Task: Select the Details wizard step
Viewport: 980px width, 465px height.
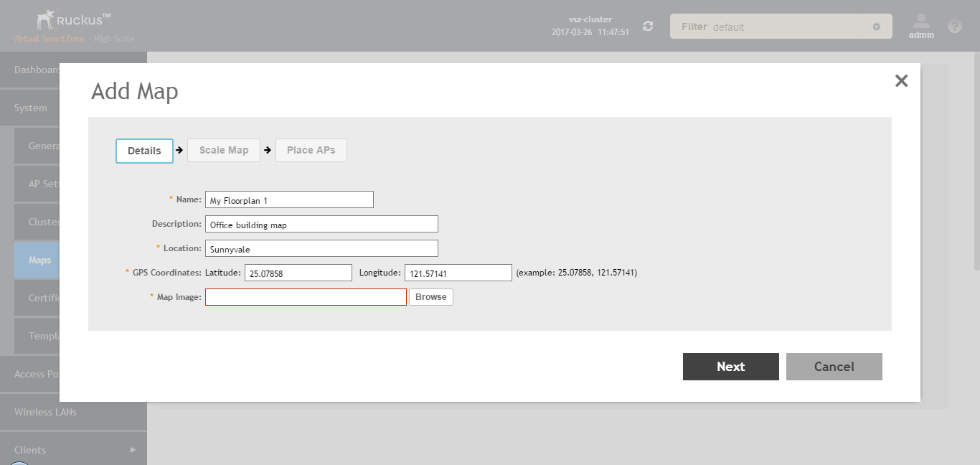Action: pyautogui.click(x=144, y=151)
